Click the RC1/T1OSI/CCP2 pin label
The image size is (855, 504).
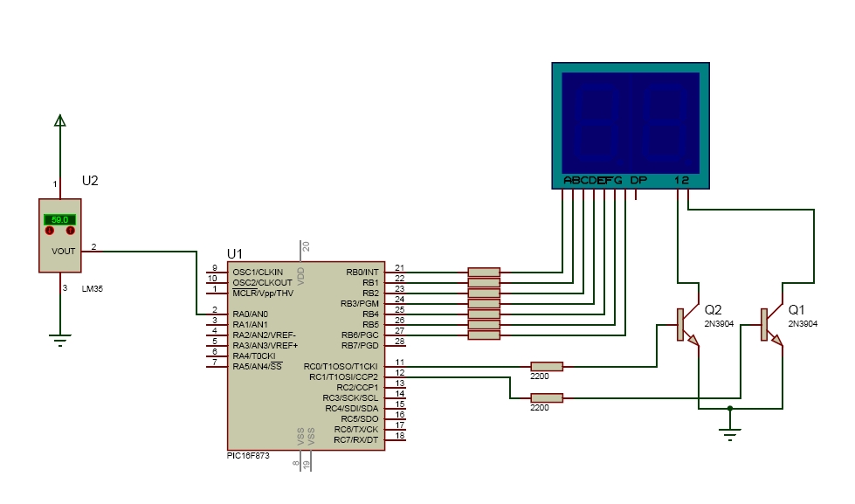[343, 377]
